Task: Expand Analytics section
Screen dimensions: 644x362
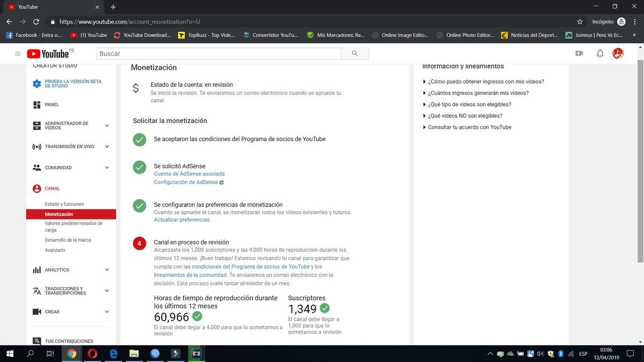Action: pyautogui.click(x=107, y=270)
